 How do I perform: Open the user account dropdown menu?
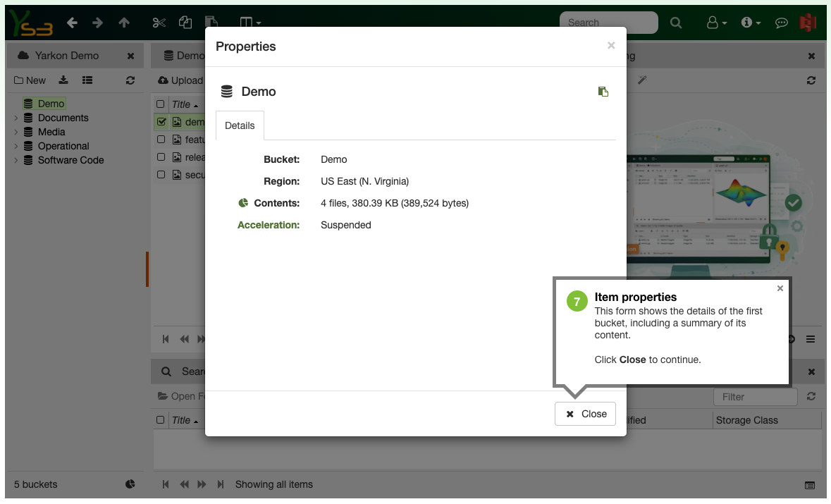(717, 23)
